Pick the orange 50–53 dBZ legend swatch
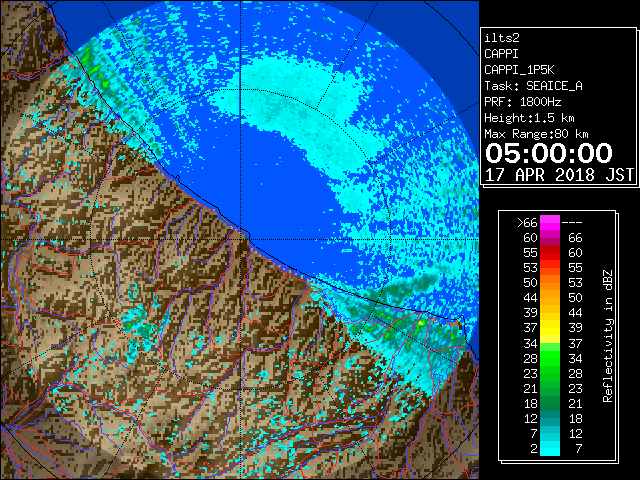Screen dimensions: 640x480 coord(550,283)
